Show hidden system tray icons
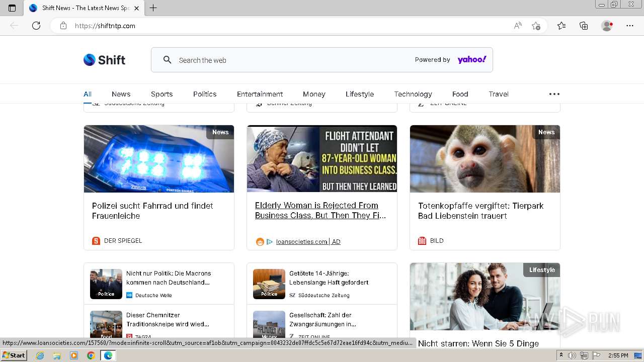Screen dimensions: 644x362 [561, 355]
